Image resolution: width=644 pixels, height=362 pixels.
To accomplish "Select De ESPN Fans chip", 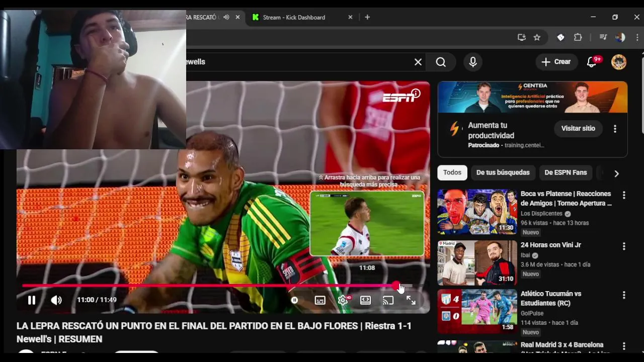I will [566, 172].
